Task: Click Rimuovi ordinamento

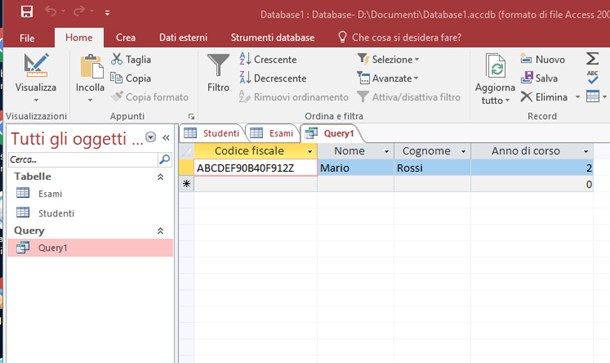Action: (294, 97)
